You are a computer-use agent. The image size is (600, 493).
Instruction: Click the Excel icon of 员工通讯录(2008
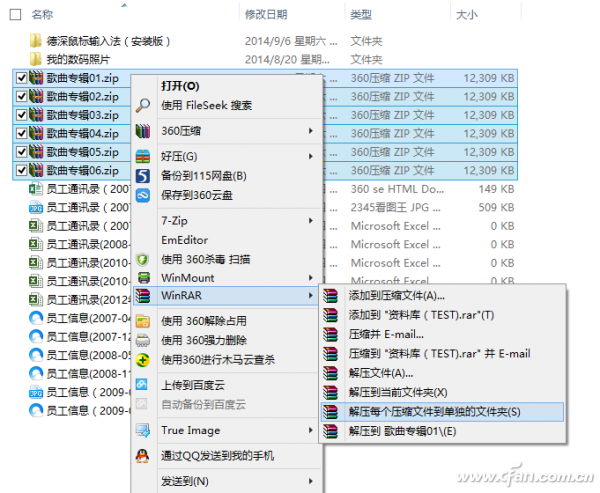[36, 244]
